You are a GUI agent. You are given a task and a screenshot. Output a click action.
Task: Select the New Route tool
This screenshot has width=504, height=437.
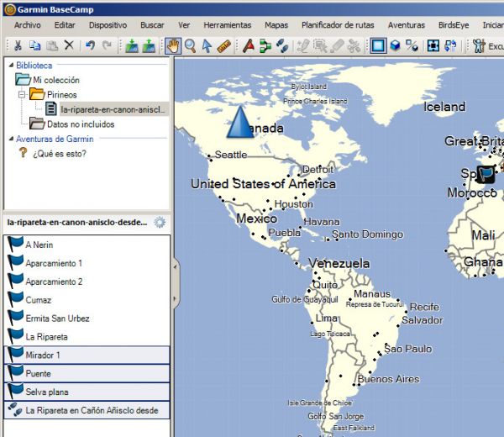tap(265, 46)
